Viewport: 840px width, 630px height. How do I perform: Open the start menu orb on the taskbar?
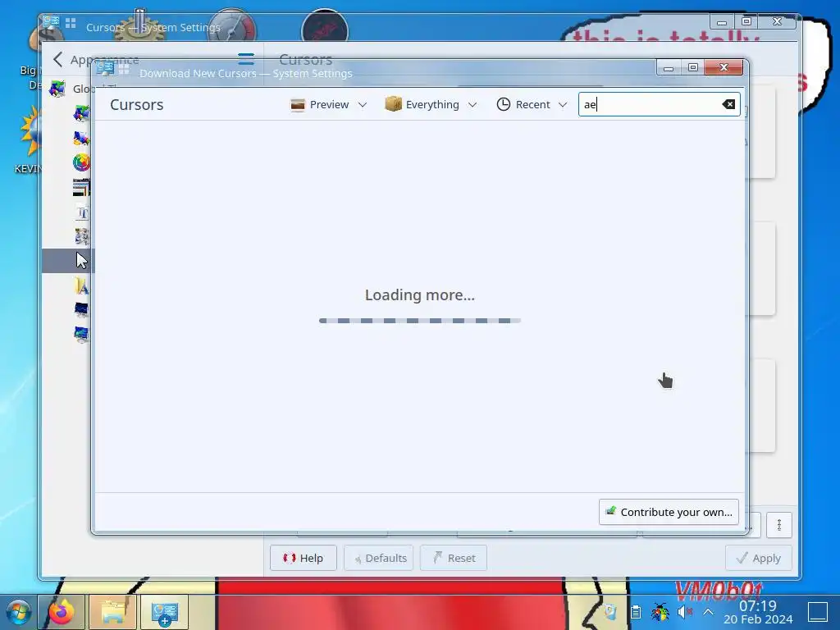pos(18,612)
